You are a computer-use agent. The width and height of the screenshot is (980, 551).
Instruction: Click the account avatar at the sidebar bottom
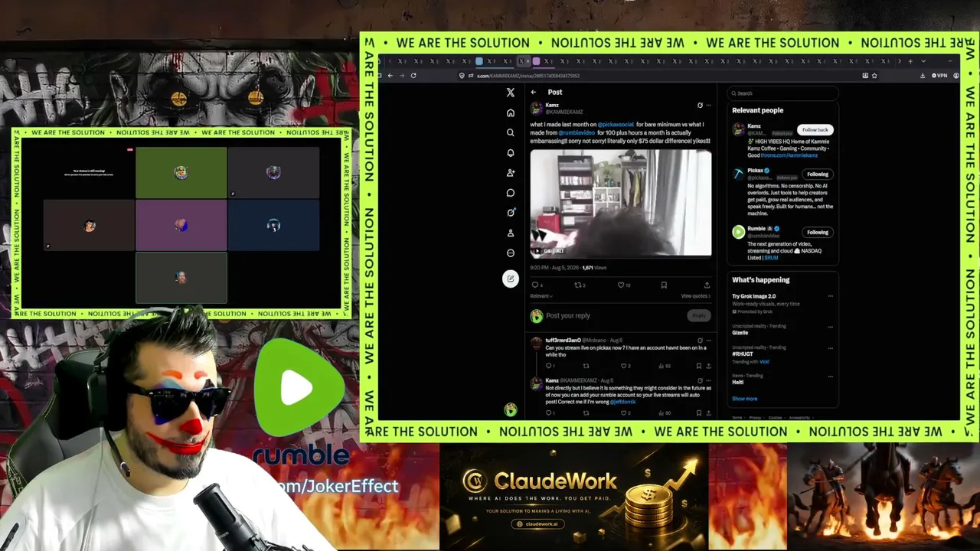coord(511,410)
